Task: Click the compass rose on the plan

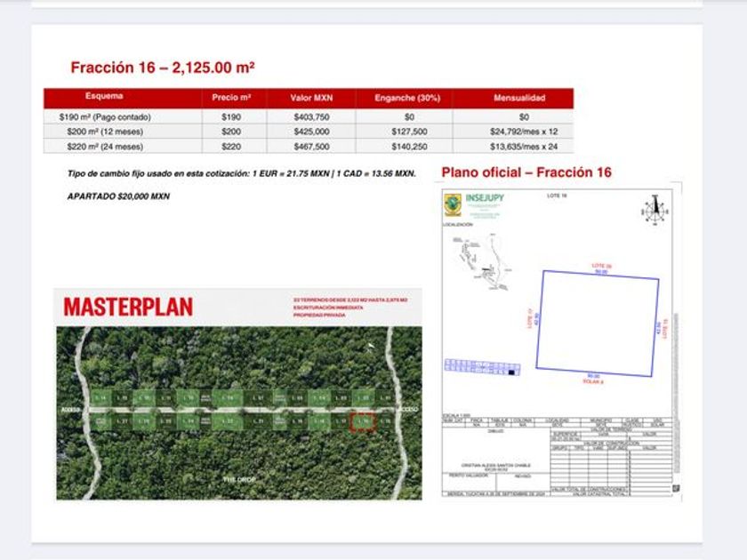Action: pos(655,210)
